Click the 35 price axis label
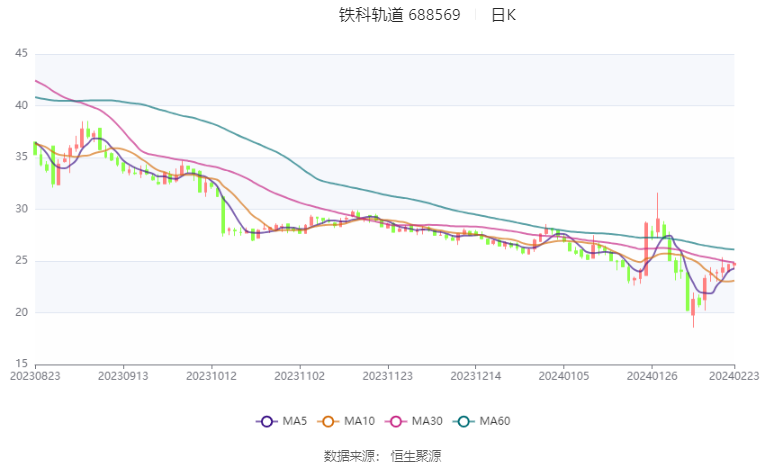This screenshot has width=765, height=465. 21,157
